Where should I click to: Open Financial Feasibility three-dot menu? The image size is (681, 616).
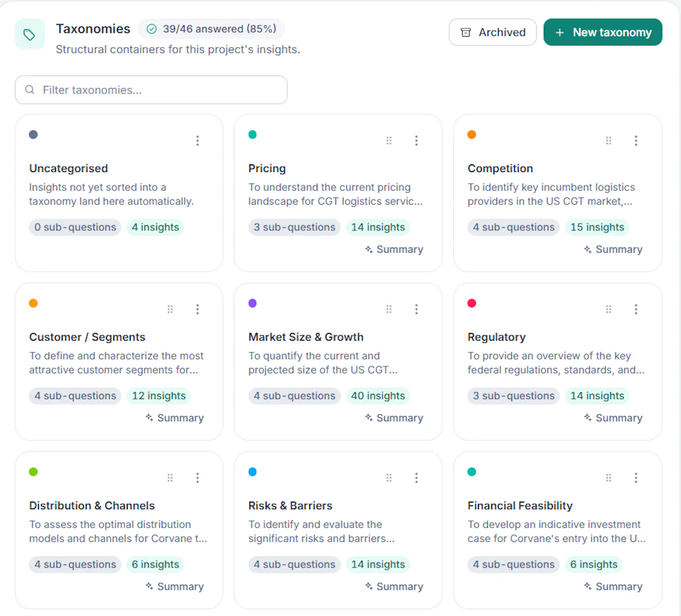click(x=636, y=478)
